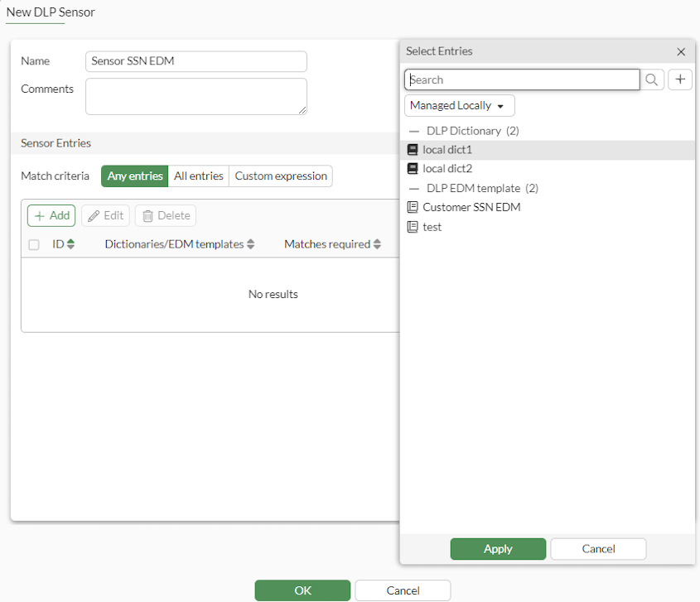Image resolution: width=700 pixels, height=602 pixels.
Task: Select Custom expression match criteria
Action: 281,176
